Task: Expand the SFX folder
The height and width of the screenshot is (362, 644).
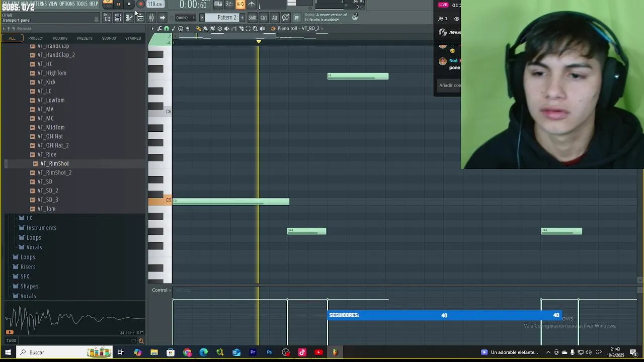Action: coord(25,277)
